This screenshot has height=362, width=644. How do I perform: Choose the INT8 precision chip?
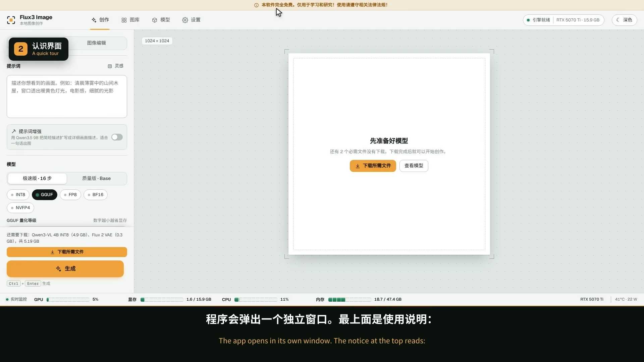18,195
